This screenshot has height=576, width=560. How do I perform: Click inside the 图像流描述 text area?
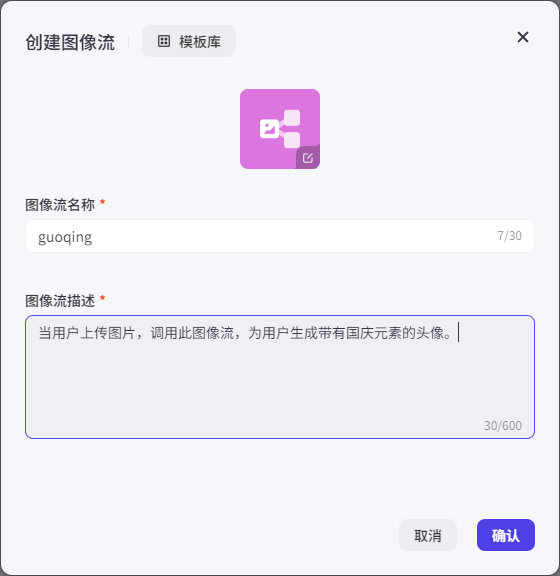pos(280,377)
